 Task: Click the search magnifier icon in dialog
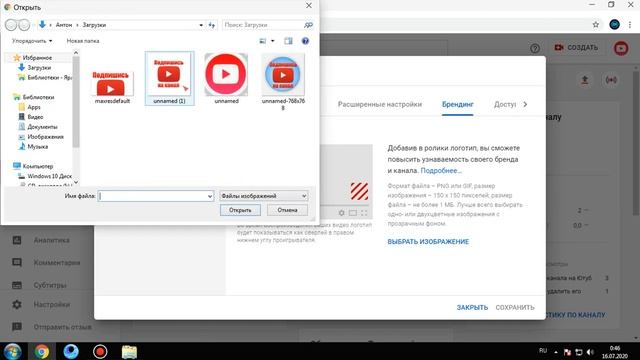(308, 25)
